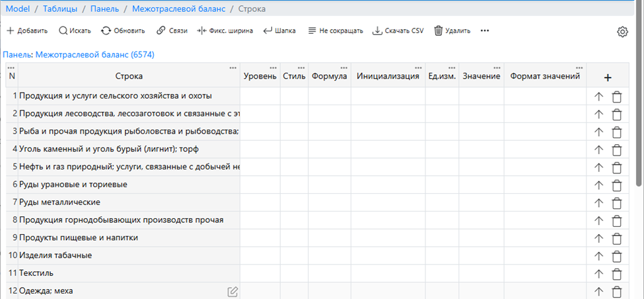Toggle Фикс. ширина fixed width option
Screen dimensions: 644x299
[225, 30]
